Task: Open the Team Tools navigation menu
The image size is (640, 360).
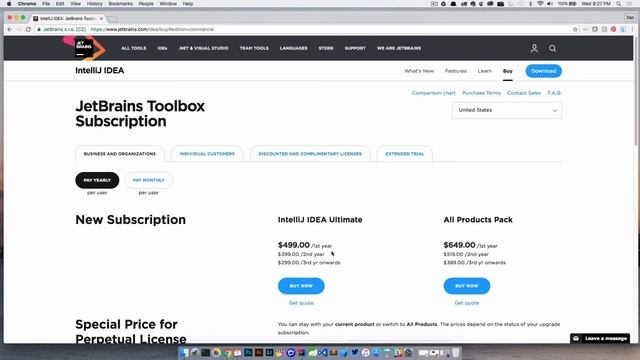Action: click(x=254, y=48)
